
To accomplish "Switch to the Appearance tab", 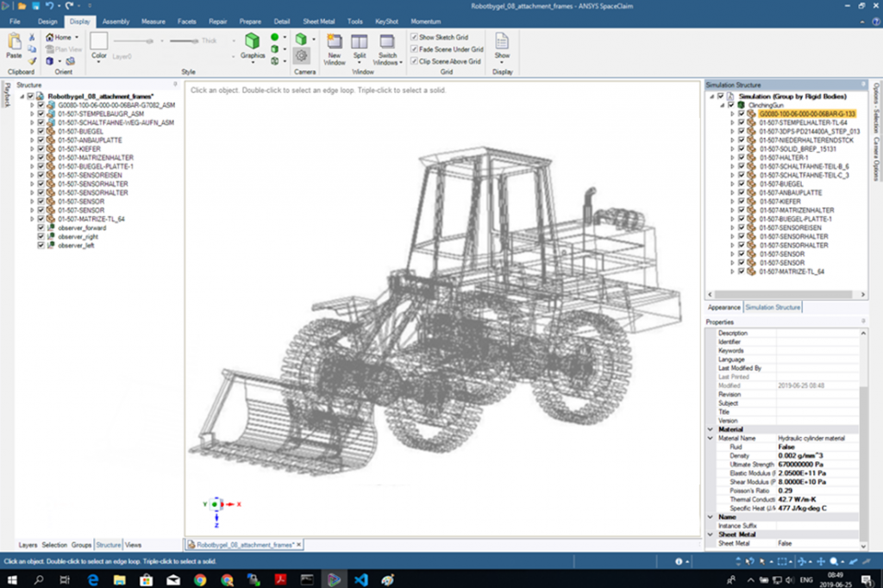I will pyautogui.click(x=723, y=308).
